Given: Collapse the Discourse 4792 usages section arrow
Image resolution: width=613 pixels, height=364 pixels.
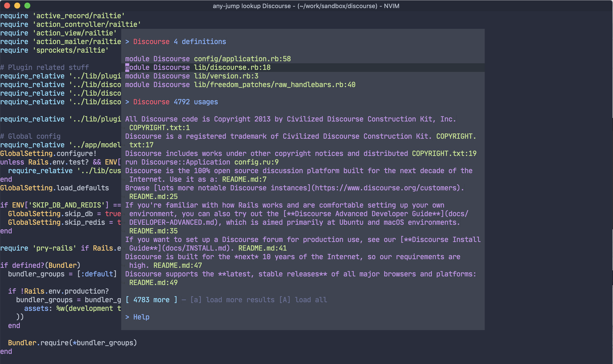Looking at the screenshot, I should point(127,102).
